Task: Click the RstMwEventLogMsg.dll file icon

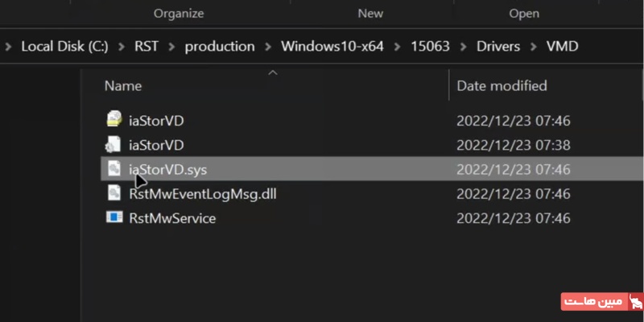Action: coord(114,193)
